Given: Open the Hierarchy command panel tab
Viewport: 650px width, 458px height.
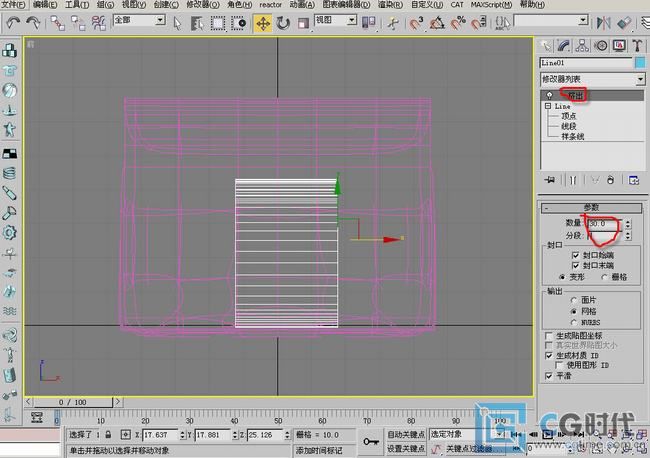Looking at the screenshot, I should (x=581, y=45).
